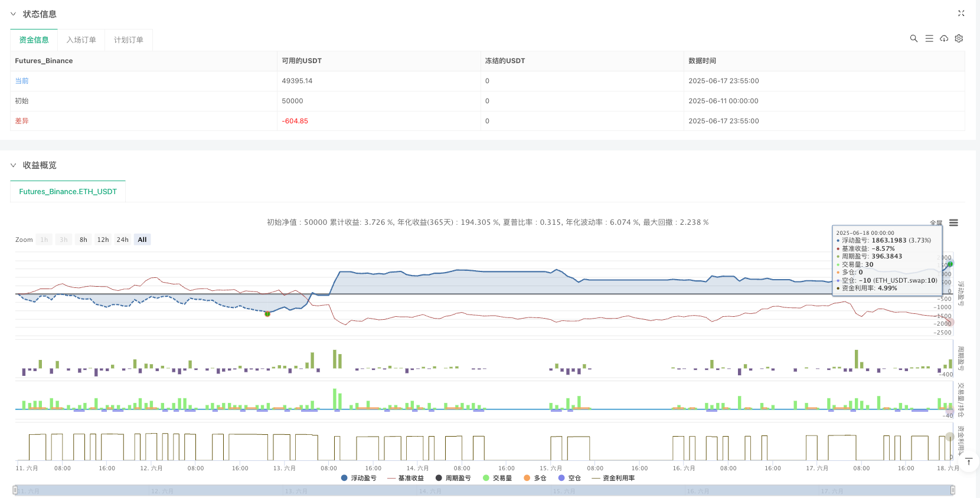Toggle the 交易量 legend item
Screen dimensions: 980x498
pyautogui.click(x=497, y=478)
